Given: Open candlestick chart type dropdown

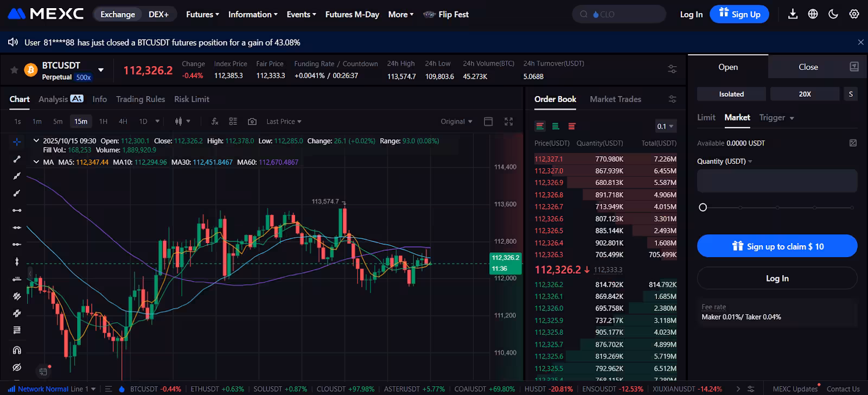Looking at the screenshot, I should pyautogui.click(x=182, y=122).
